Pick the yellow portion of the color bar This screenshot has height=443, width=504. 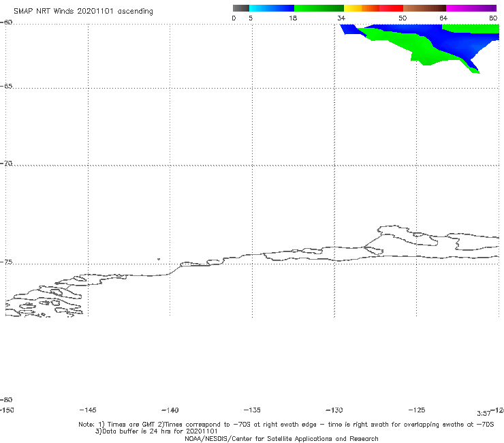[353, 8]
